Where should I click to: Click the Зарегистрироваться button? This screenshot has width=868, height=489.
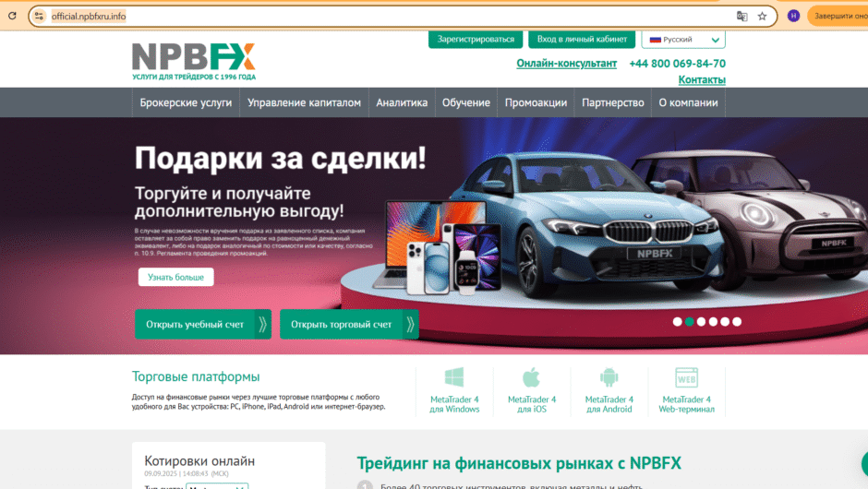coord(476,39)
